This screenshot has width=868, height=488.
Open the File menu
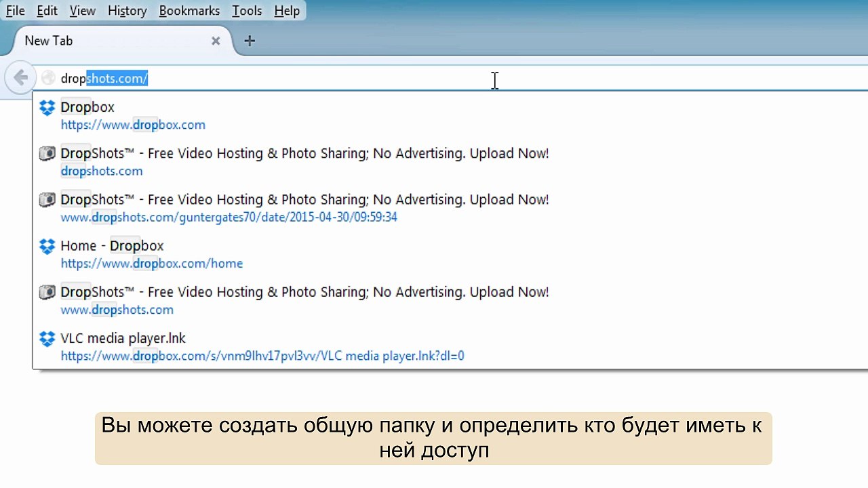[16, 11]
